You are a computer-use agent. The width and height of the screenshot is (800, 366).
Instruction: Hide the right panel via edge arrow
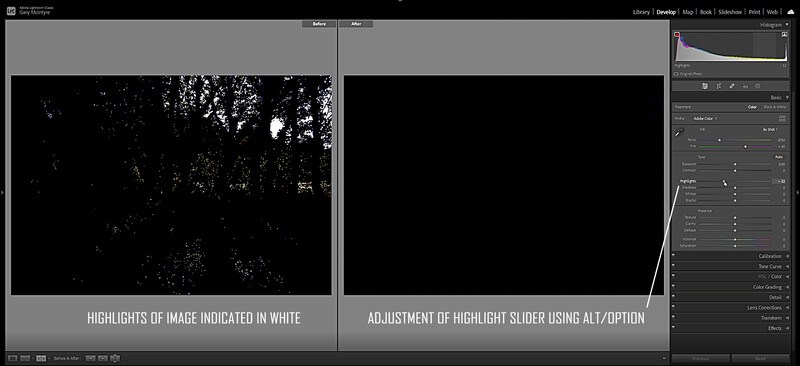(x=797, y=192)
